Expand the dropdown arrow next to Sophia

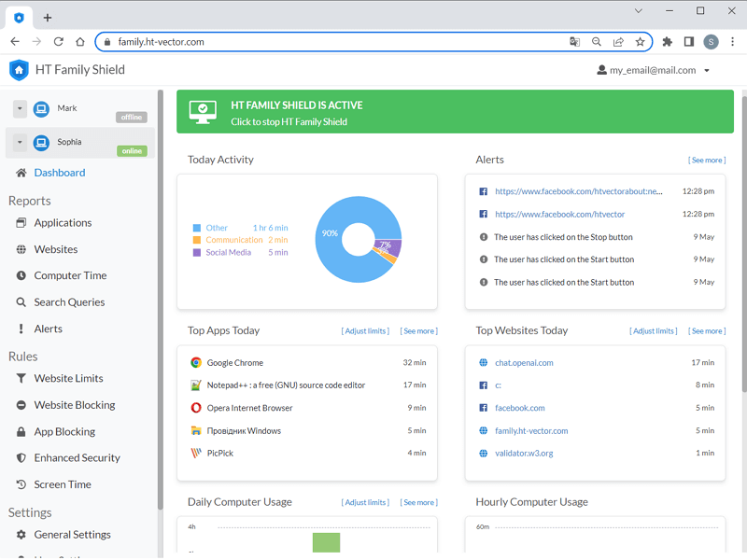20,143
